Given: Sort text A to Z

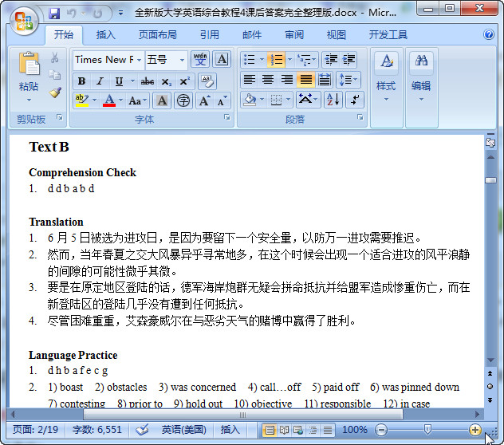Looking at the screenshot, I should 333,100.
